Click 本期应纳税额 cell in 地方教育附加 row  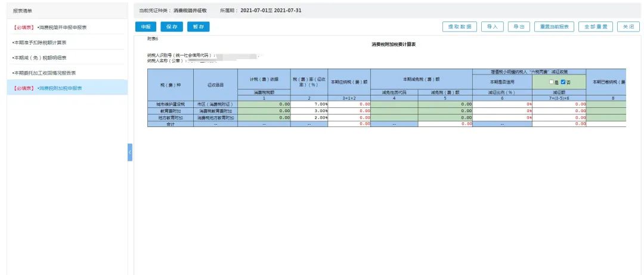[349, 118]
